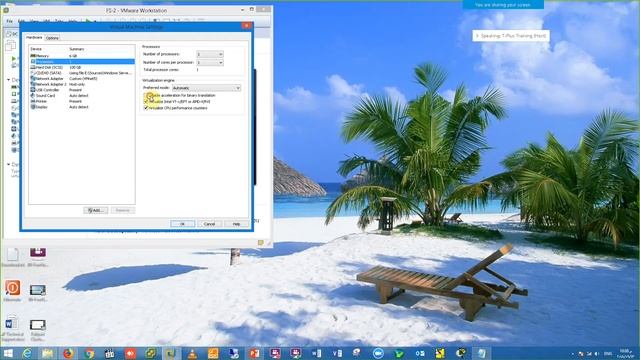Select the Printer device row
Image resolution: width=640 pixels, height=360 pixels.
(x=82, y=101)
